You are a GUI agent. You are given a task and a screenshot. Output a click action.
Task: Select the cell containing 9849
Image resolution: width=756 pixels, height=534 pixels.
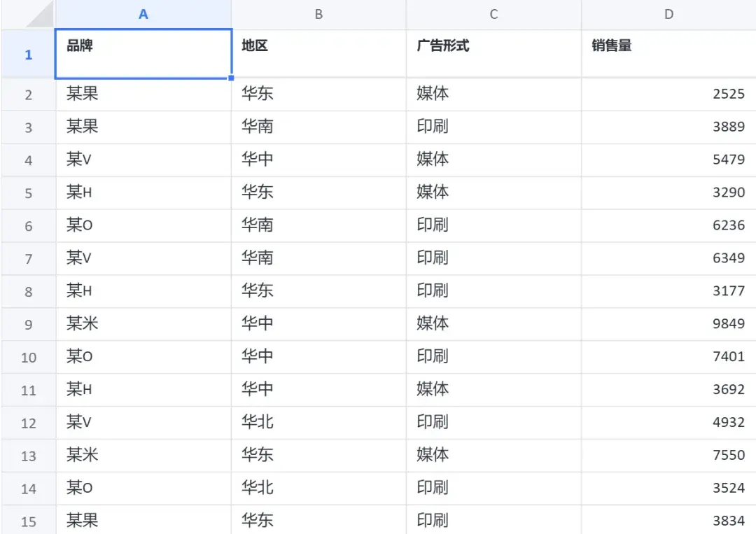(x=668, y=324)
